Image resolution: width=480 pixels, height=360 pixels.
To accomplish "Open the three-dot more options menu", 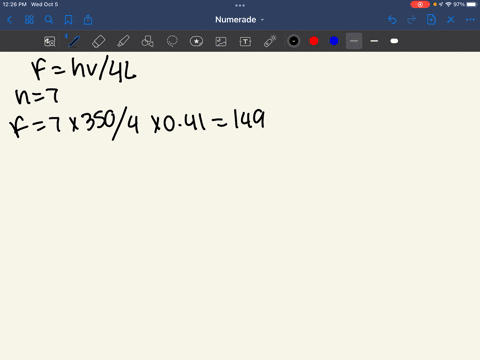I will click(470, 20).
